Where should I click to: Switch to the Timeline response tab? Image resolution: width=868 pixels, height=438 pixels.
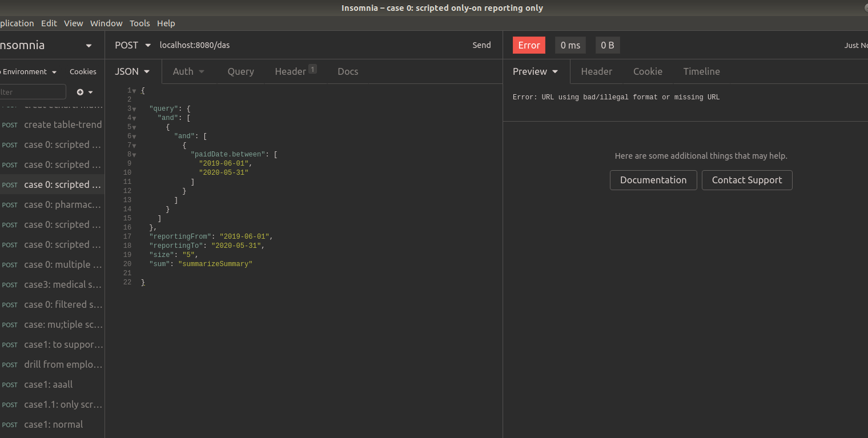701,71
